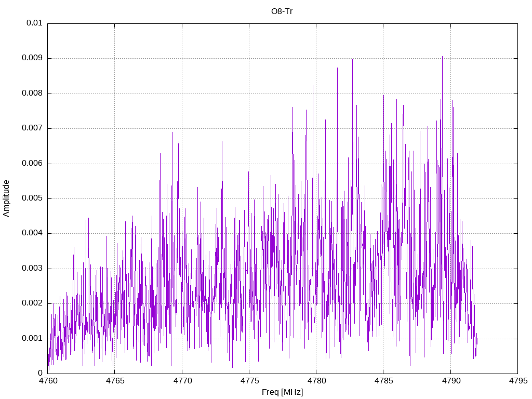Click the y-axis tick label 0.006
The height and width of the screenshot is (399, 532).
point(32,163)
